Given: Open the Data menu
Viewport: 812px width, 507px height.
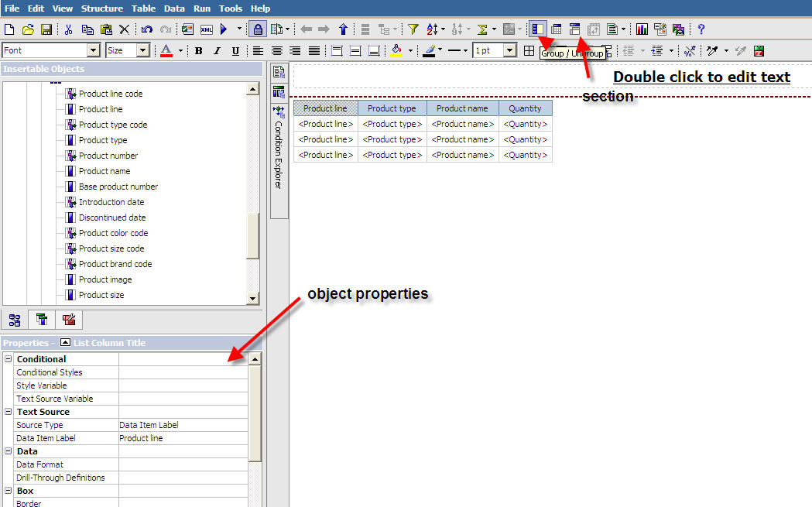Looking at the screenshot, I should coord(174,9).
